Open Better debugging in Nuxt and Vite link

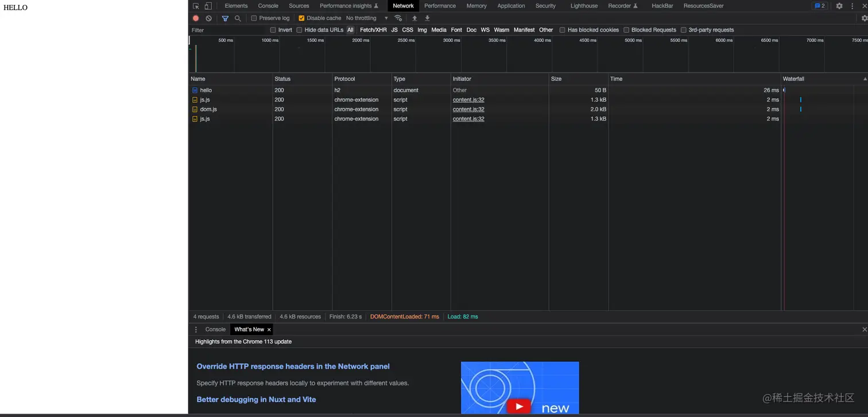coord(256,400)
